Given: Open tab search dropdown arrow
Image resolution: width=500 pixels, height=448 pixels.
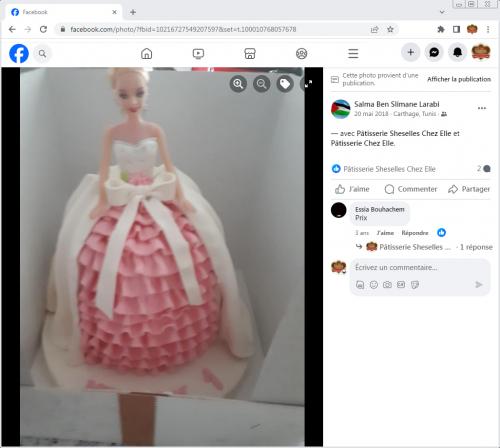Looking at the screenshot, I should (442, 12).
